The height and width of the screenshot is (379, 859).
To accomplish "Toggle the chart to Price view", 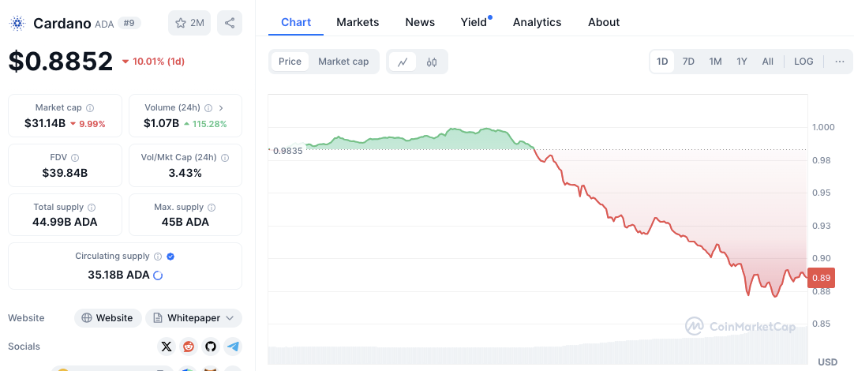I will [x=290, y=61].
